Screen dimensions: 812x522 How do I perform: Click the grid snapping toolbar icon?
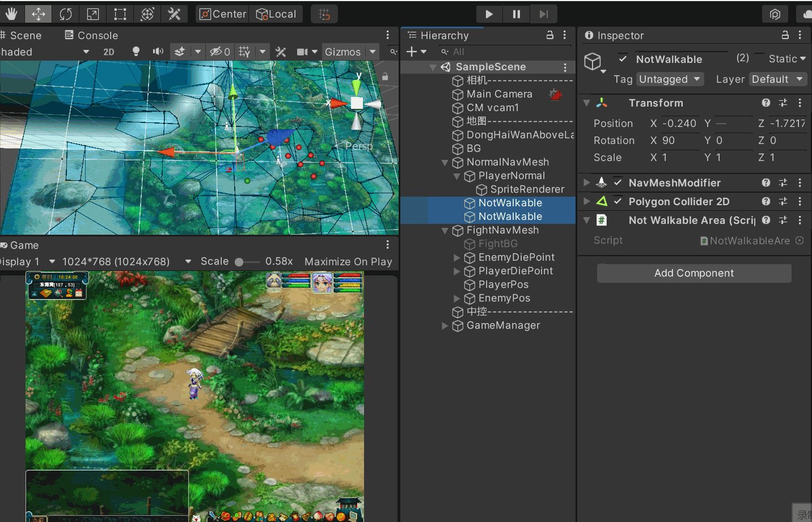coord(324,14)
